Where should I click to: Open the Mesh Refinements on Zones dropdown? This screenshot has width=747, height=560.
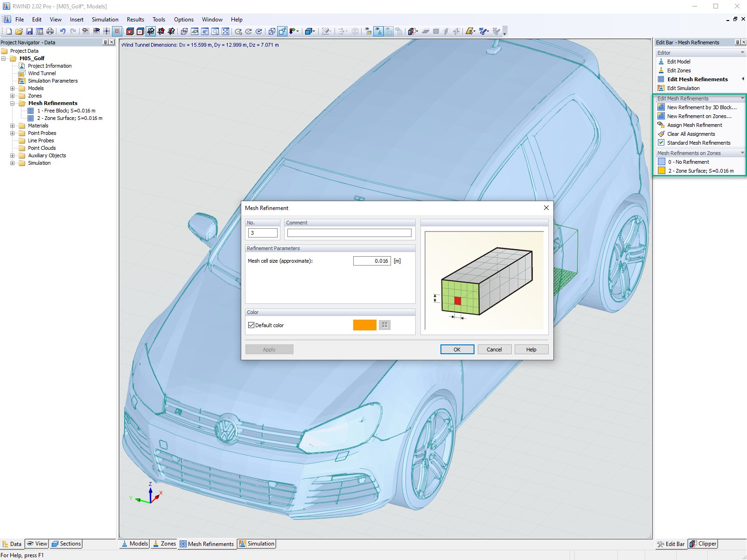coord(743,153)
